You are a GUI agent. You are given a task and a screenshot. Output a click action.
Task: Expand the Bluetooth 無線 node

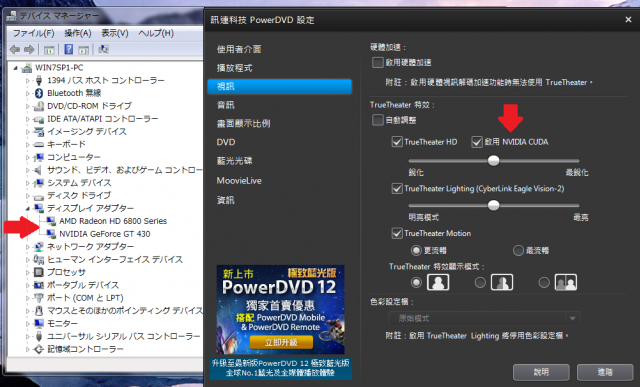point(28,93)
